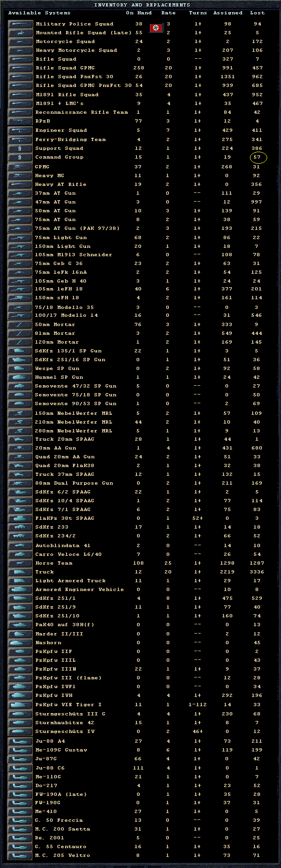This screenshot has height=868, width=281.
Task: Click the Lost column header
Action: [x=257, y=13]
